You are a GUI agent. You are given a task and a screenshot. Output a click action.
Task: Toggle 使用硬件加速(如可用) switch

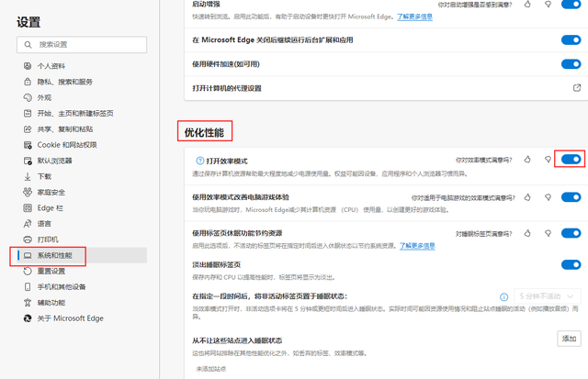point(571,64)
